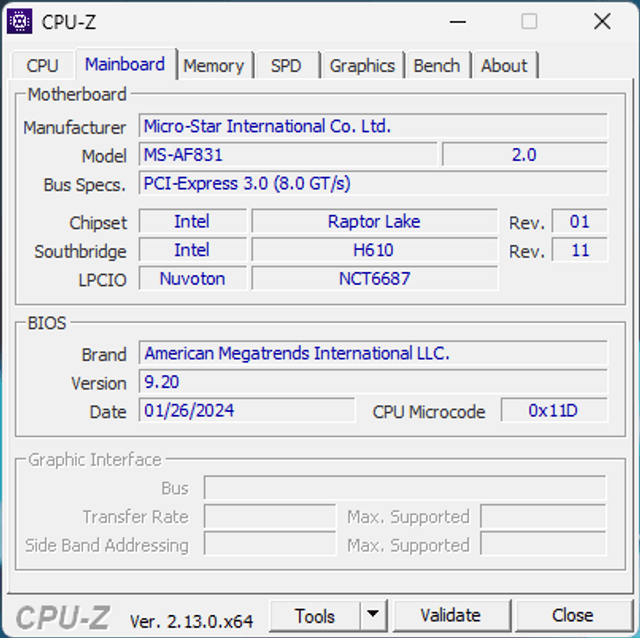Click the empty Graphic Interface Bus field

[405, 488]
